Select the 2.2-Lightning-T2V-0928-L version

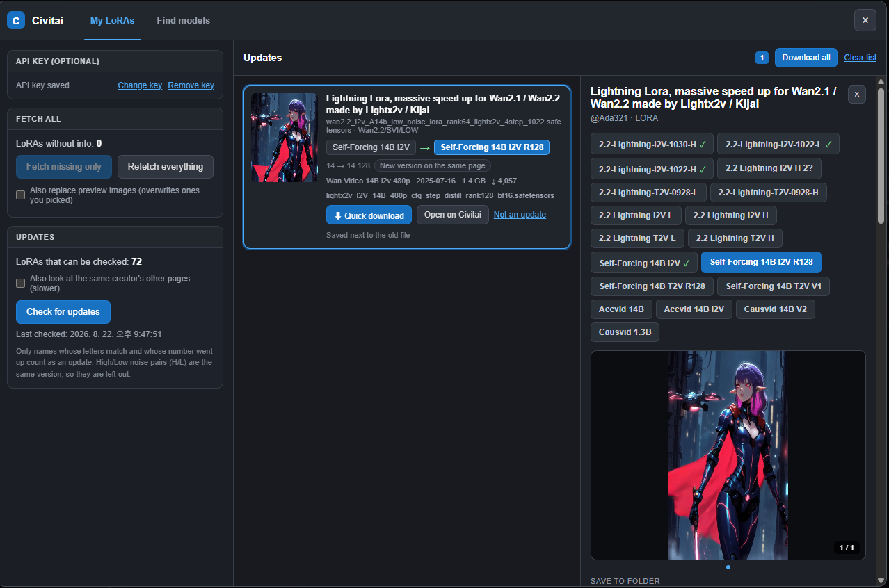coord(648,192)
